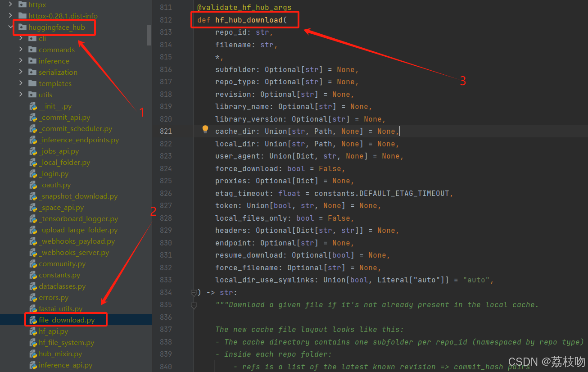Click the @validate_hf_hub_args decorator
Image resolution: width=588 pixels, height=372 pixels.
(x=244, y=8)
